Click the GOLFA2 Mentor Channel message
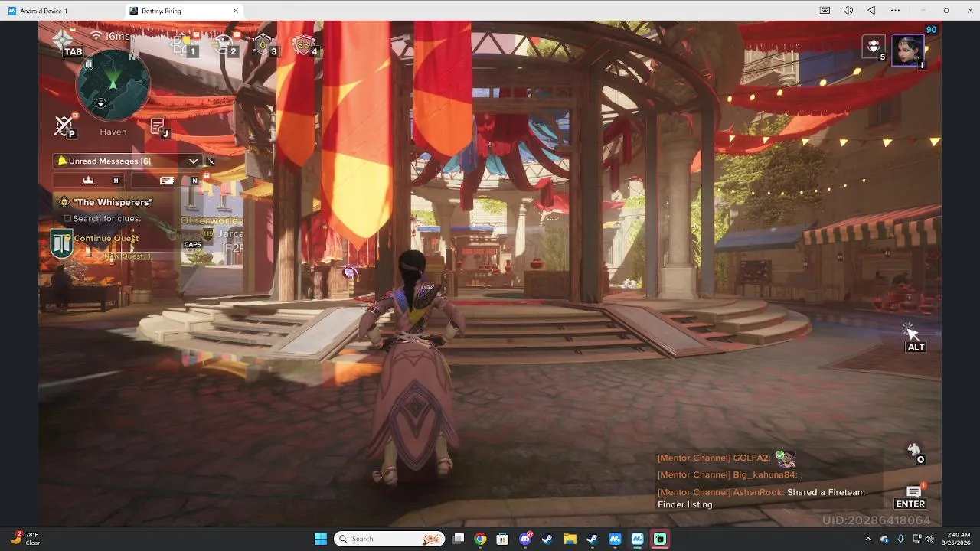The width and height of the screenshot is (980, 551). coord(727,458)
